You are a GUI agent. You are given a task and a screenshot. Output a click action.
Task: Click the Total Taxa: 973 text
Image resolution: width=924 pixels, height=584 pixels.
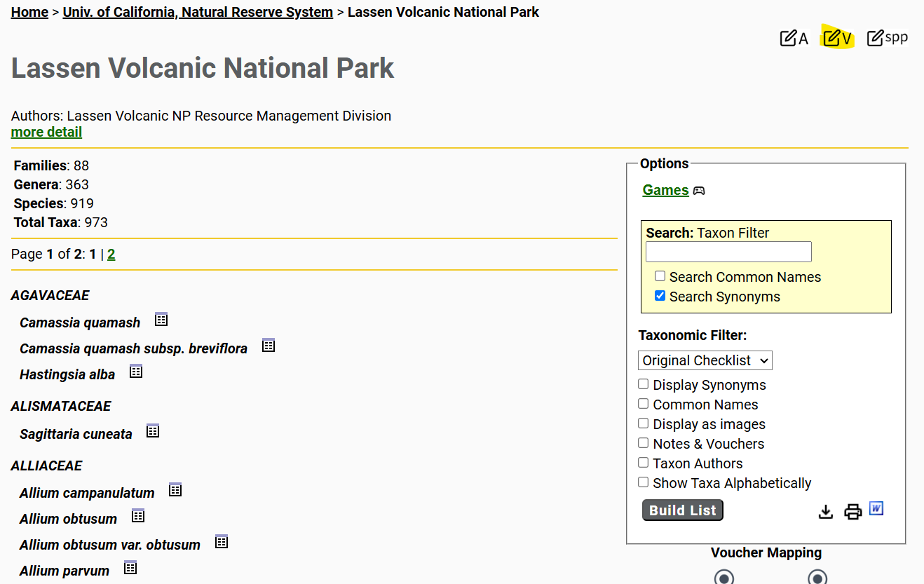[x=61, y=222]
